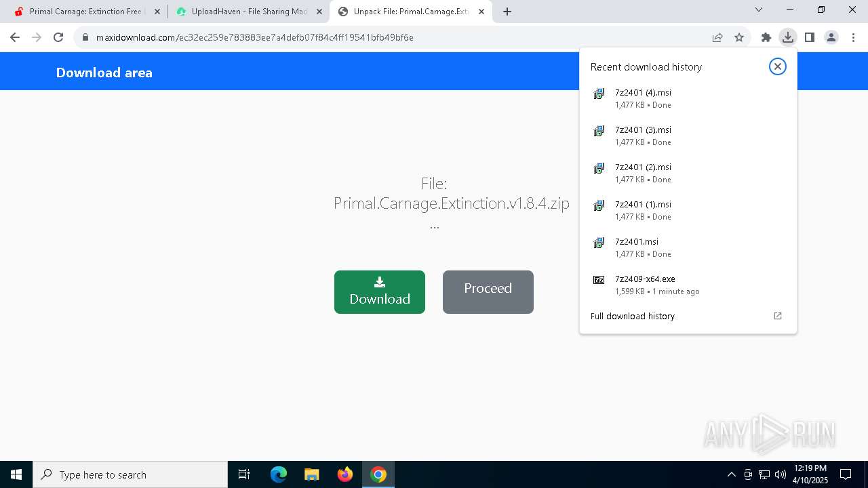Go back to the previous page
This screenshot has height=488, width=868.
pyautogui.click(x=15, y=37)
